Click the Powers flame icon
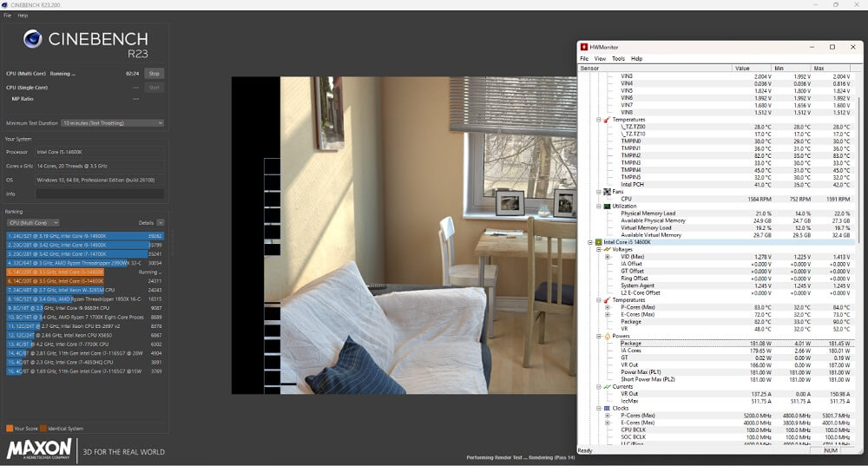Screen dimensions: 868x466 click(x=606, y=336)
